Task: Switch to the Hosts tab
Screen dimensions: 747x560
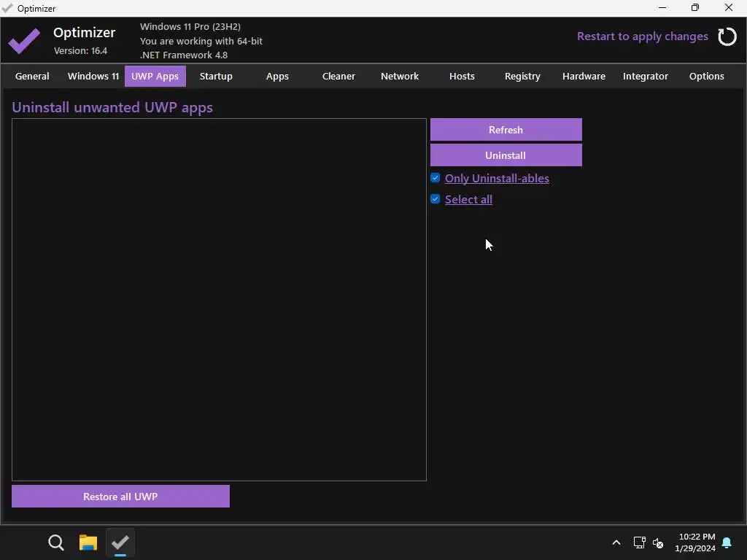Action: [x=462, y=76]
